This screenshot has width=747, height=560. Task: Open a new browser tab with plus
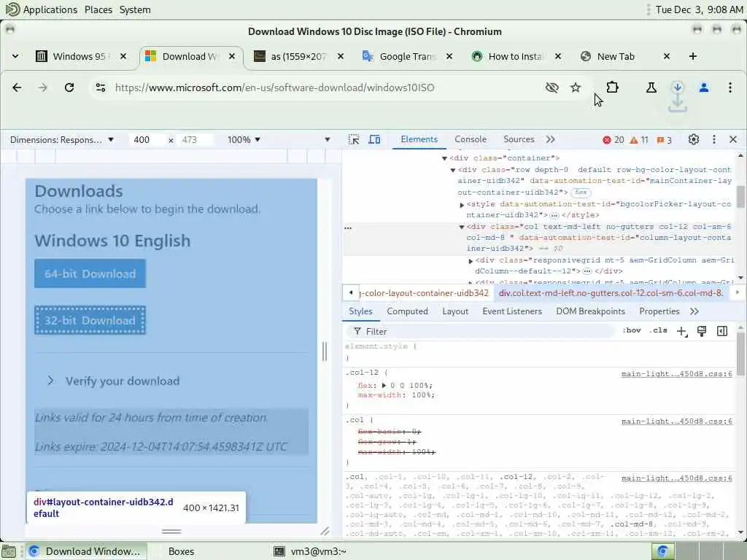693,56
